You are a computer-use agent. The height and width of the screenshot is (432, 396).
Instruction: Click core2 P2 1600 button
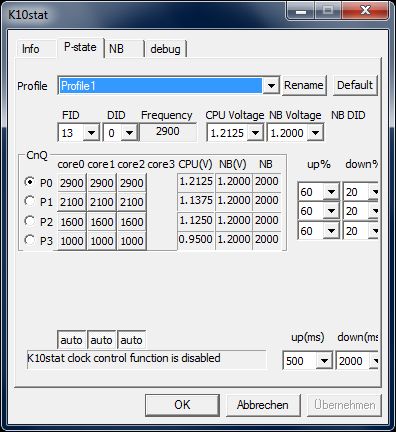click(132, 222)
